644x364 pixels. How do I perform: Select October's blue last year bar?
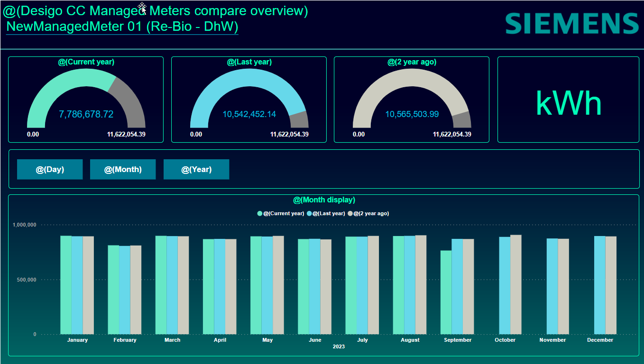pos(505,285)
